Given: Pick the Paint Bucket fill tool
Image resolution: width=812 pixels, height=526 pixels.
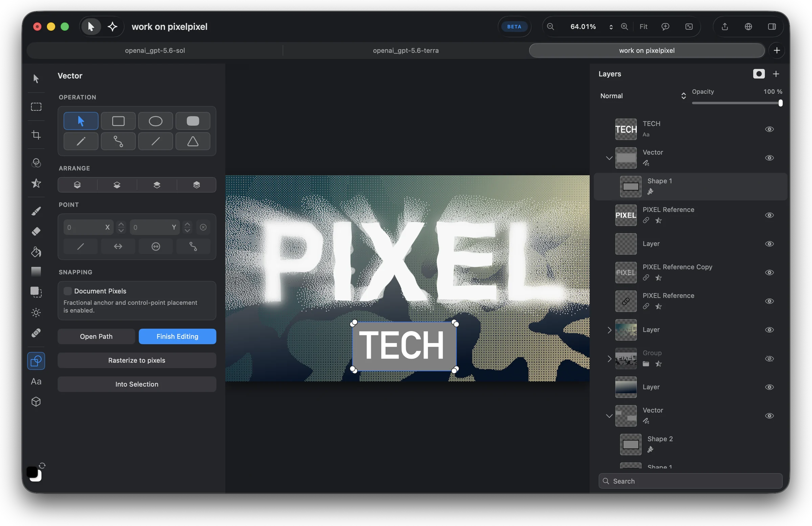Looking at the screenshot, I should (x=36, y=252).
